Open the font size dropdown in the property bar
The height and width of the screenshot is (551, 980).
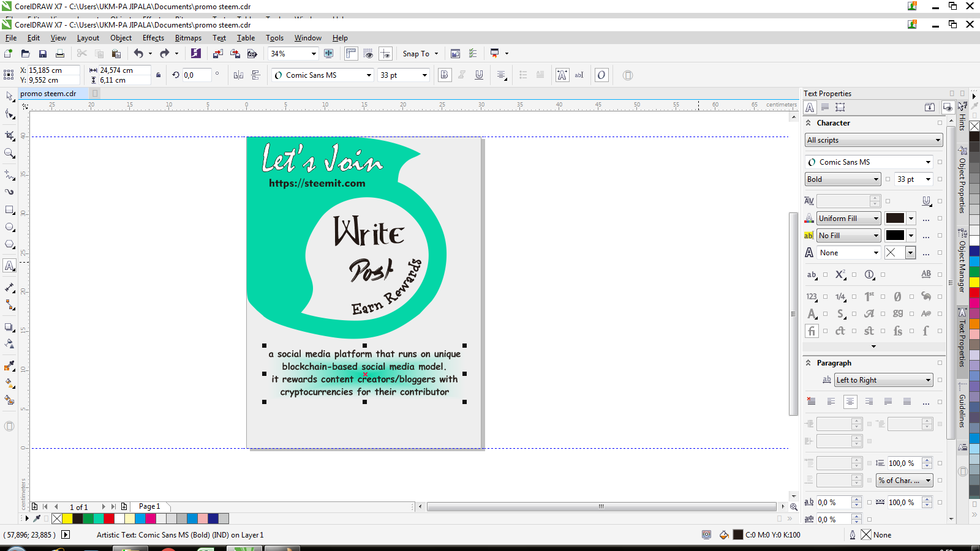(x=424, y=75)
